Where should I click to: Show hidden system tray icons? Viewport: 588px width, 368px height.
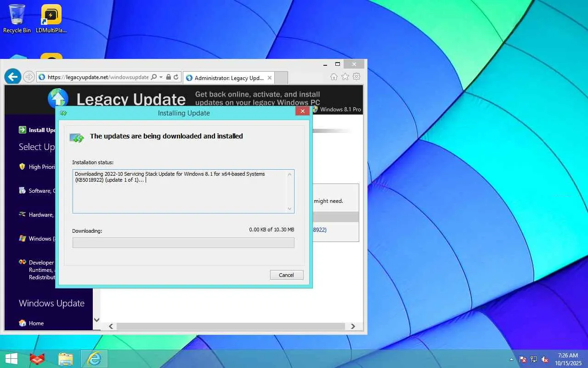[x=512, y=359]
